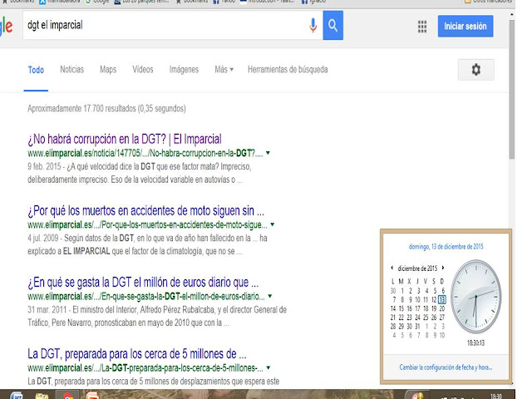The image size is (532, 399).
Task: Go to next month in calendar
Action: click(443, 268)
